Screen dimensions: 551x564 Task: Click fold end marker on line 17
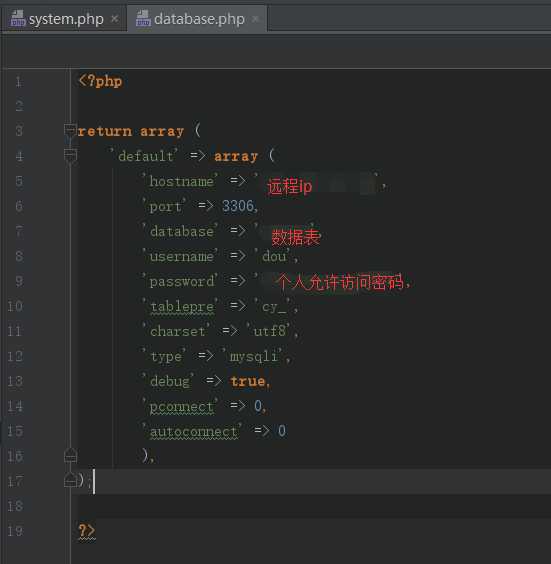(x=70, y=480)
